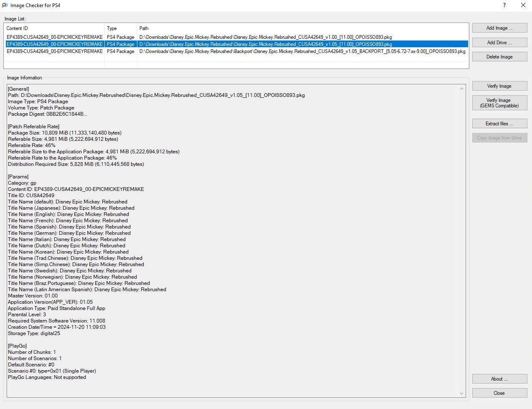The height and width of the screenshot is (409, 532).
Task: Open Extract files dialog
Action: (499, 124)
